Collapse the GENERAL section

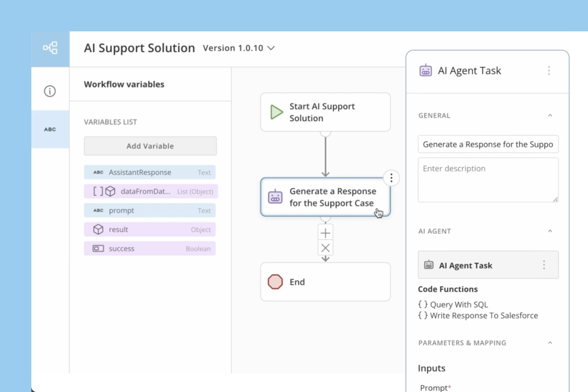[550, 115]
